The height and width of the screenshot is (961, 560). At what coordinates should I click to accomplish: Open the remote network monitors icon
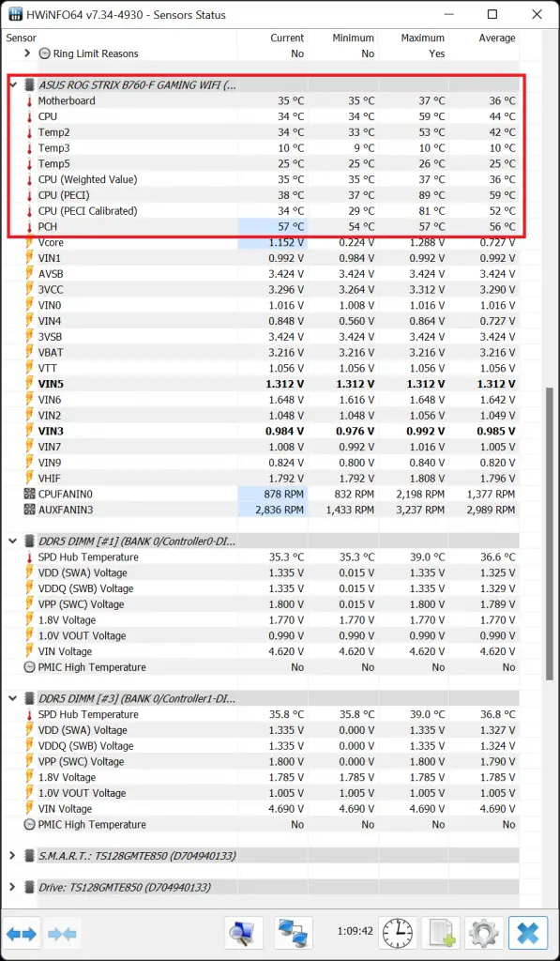pyautogui.click(x=294, y=934)
